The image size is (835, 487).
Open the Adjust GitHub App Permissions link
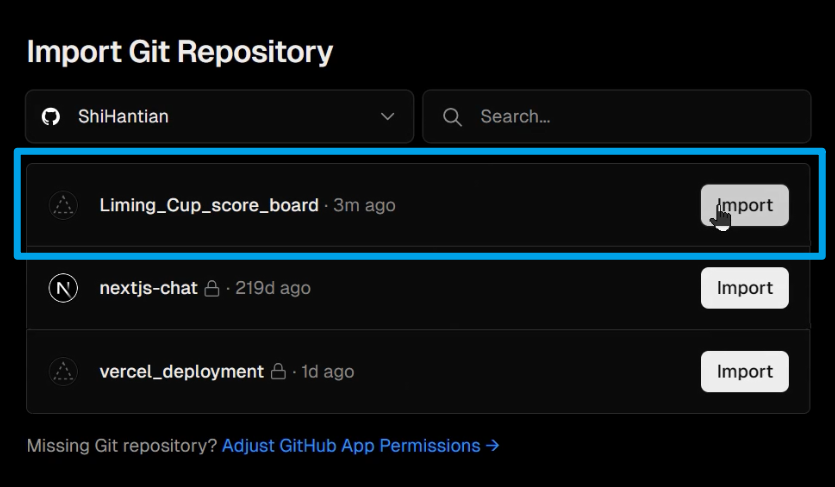[360, 445]
